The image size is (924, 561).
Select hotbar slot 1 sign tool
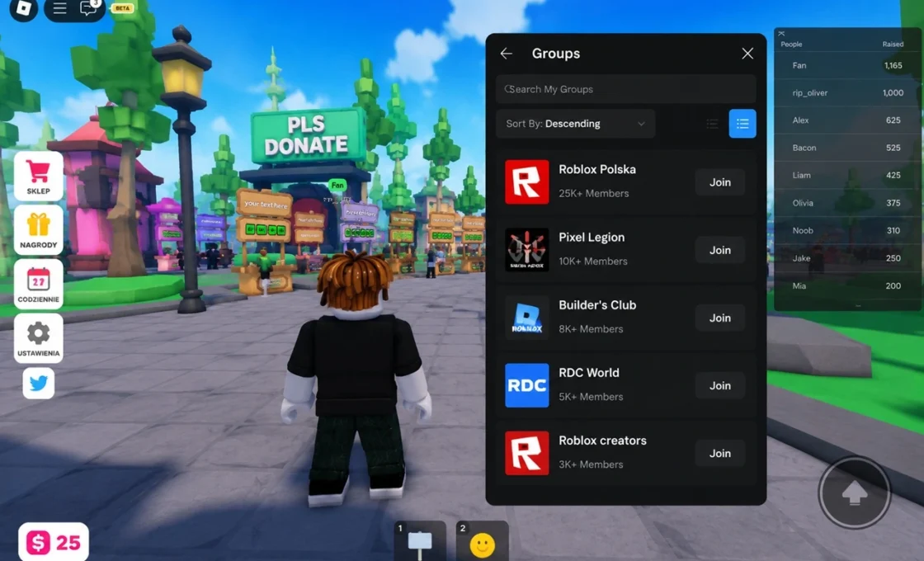(x=420, y=541)
